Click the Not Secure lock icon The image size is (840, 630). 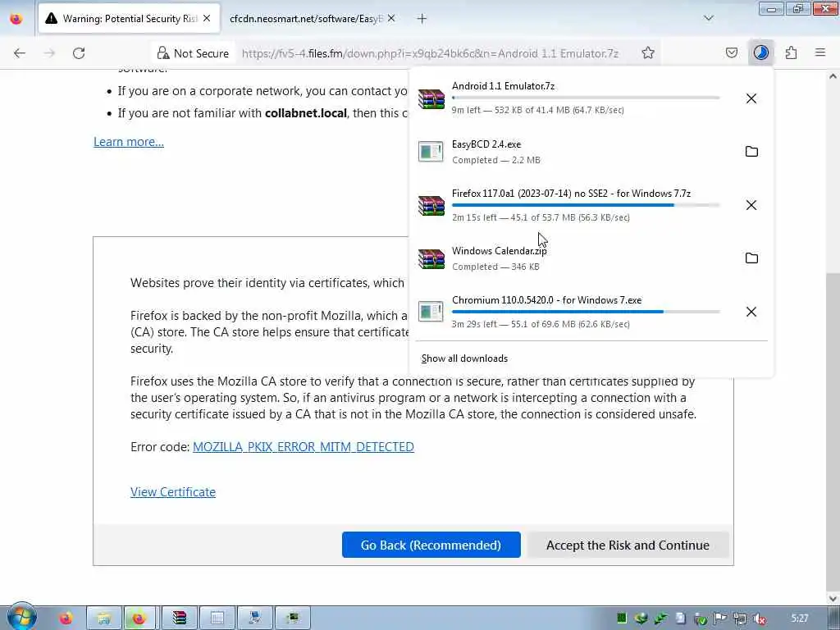point(163,53)
